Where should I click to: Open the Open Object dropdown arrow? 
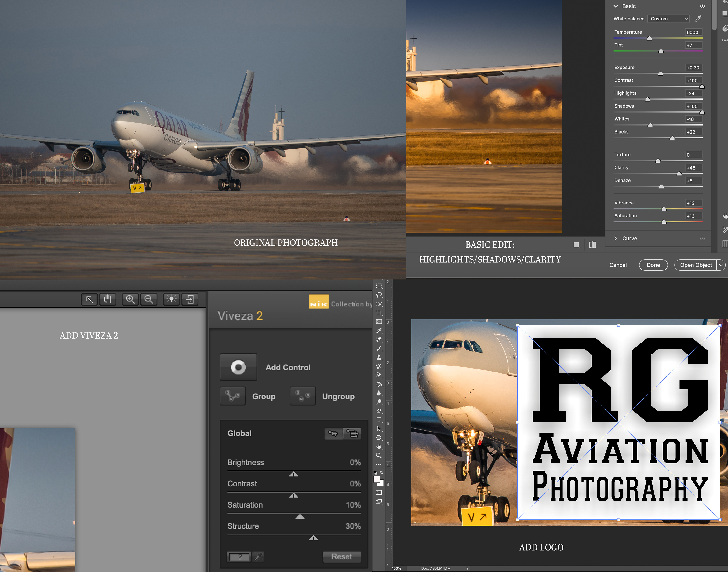click(x=721, y=265)
